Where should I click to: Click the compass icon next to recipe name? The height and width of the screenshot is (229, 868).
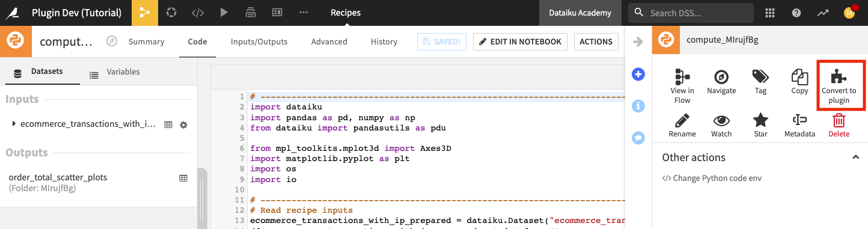pos(111,41)
